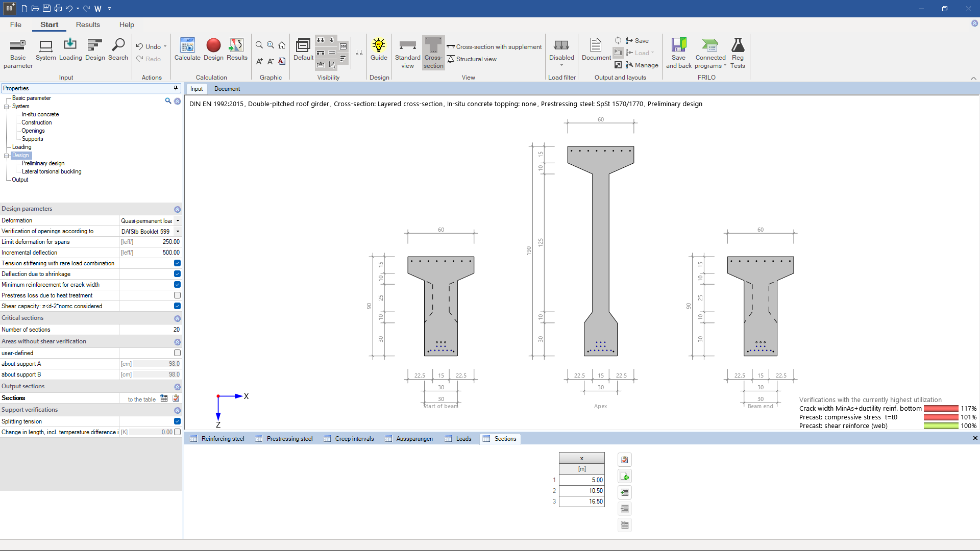Viewport: 980px width, 551px height.
Task: Open the Sections tab at the bottom
Action: click(505, 439)
